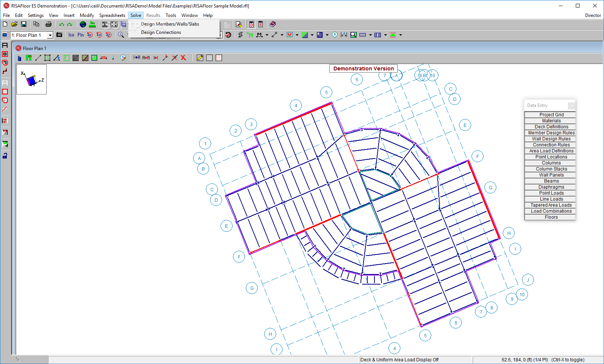The width and height of the screenshot is (604, 364).
Task: Open a model file with folder icon
Action: click(x=14, y=24)
